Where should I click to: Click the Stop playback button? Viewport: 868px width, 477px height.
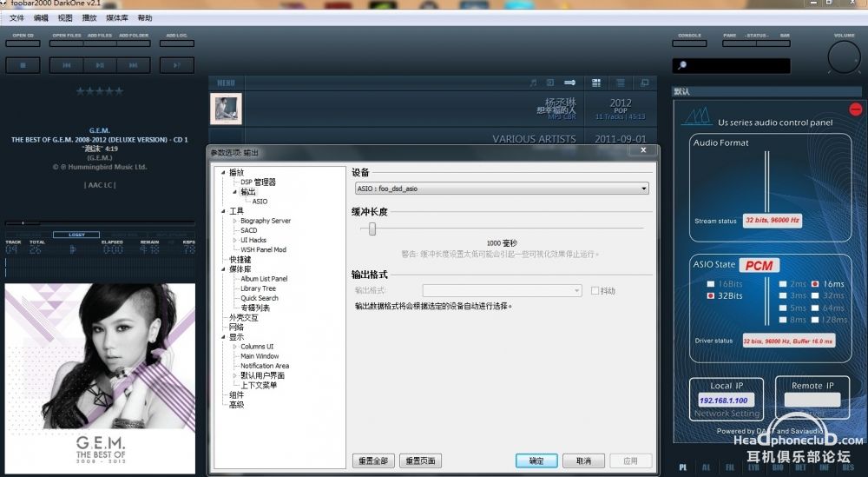[x=23, y=65]
